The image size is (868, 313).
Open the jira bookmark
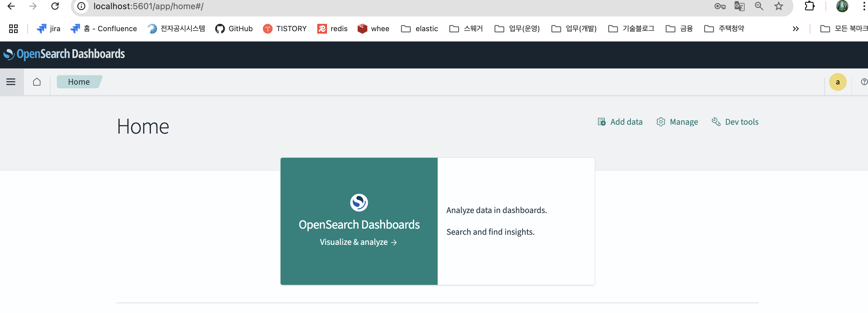[48, 29]
